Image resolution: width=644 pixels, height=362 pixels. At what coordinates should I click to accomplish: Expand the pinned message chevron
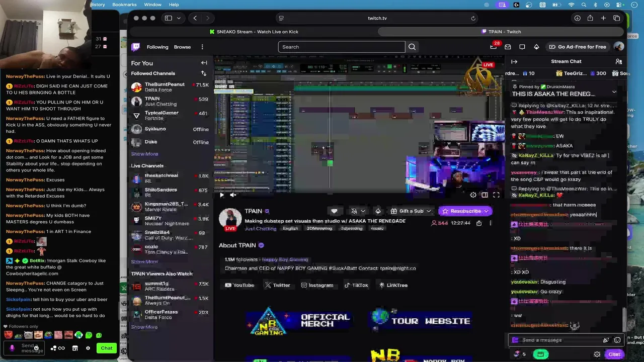coord(614,92)
